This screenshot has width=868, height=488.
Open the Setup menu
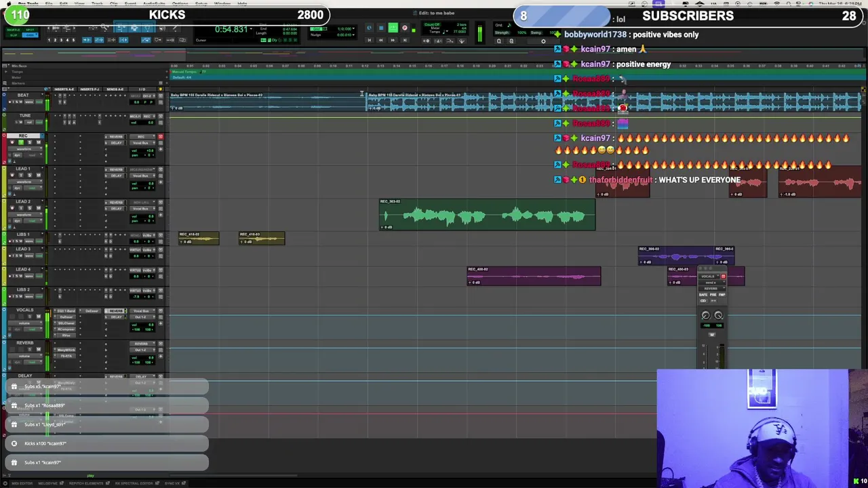(201, 3)
